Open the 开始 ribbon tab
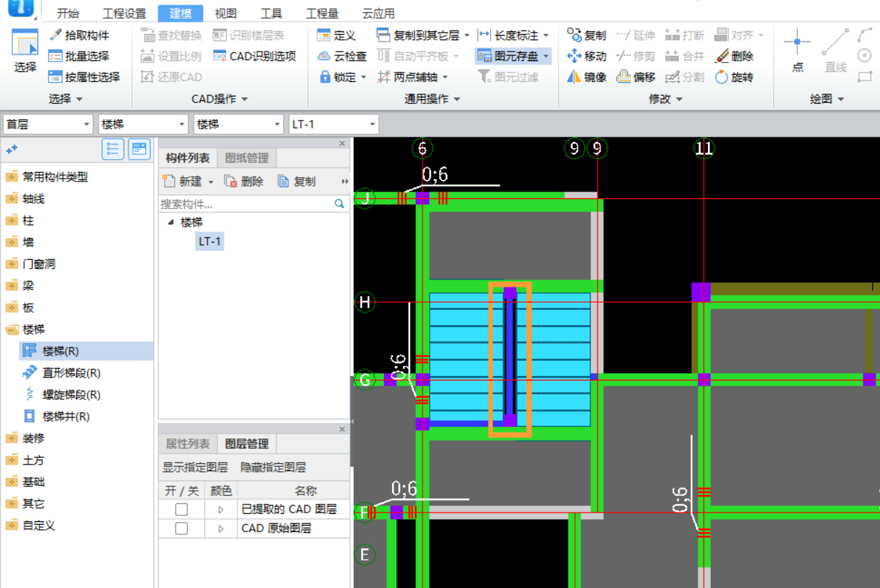 [68, 13]
